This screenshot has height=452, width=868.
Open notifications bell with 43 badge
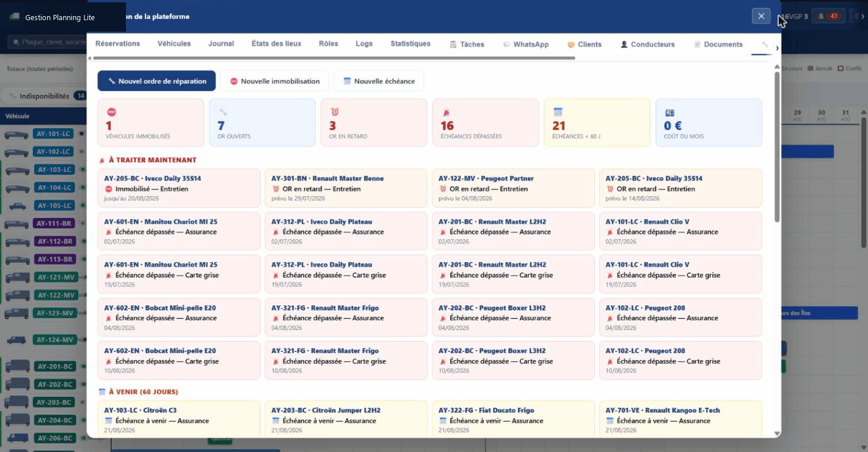(828, 16)
